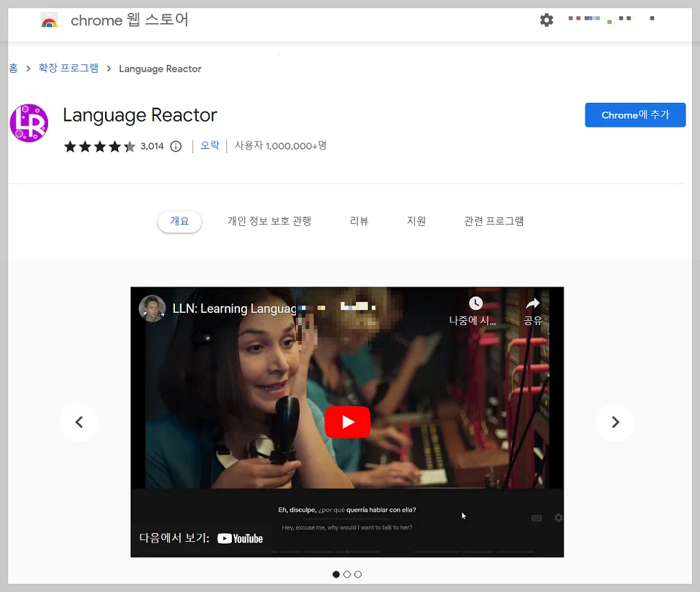The height and width of the screenshot is (592, 700).
Task: Open the 오락 category link
Action: pos(209,145)
